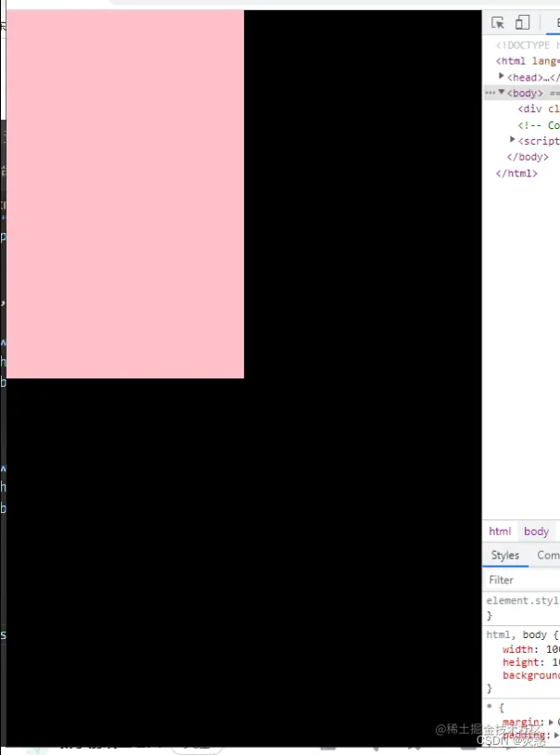Focus the Filter styles input field
560x755 pixels.
tap(523, 580)
